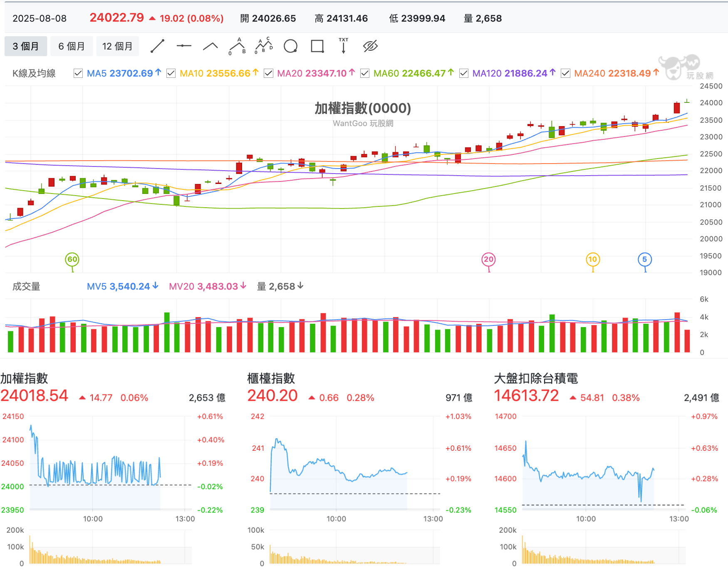Click the green 60-day marker
This screenshot has width=728, height=576.
tap(72, 260)
